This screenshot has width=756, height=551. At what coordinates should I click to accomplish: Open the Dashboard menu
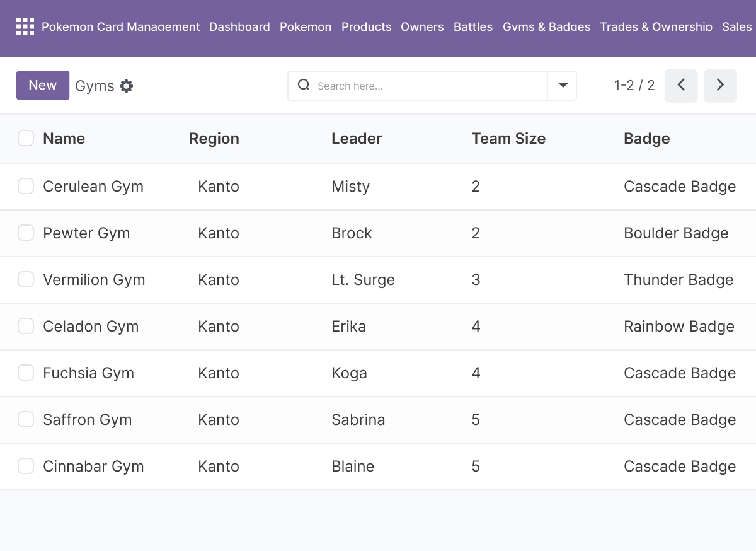tap(239, 26)
